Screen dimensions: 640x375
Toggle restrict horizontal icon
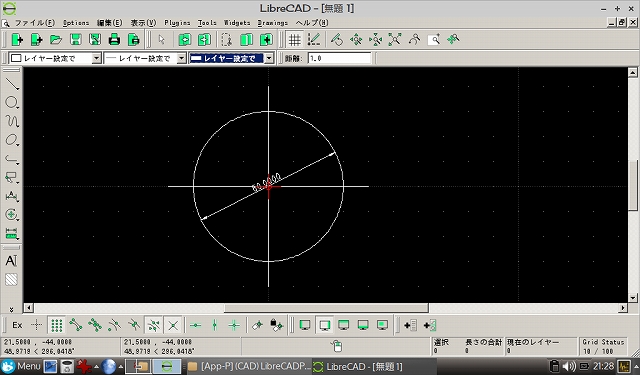pyautogui.click(x=196, y=325)
